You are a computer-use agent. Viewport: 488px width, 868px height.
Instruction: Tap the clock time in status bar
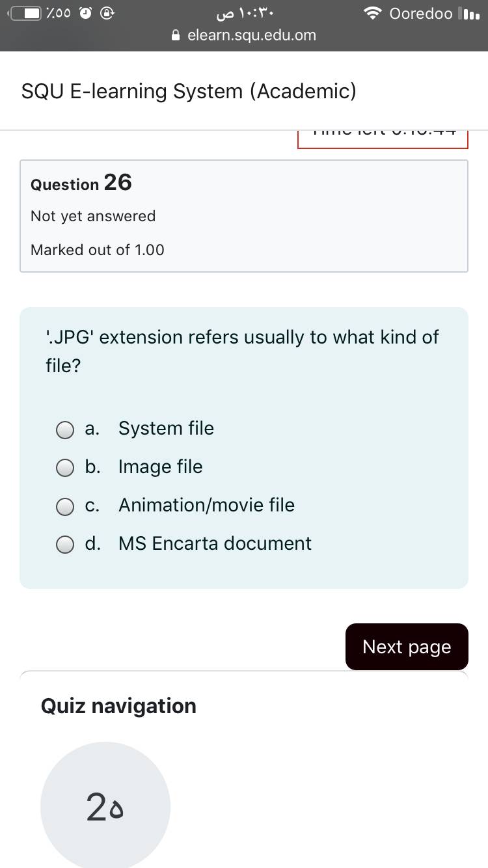[243, 14]
